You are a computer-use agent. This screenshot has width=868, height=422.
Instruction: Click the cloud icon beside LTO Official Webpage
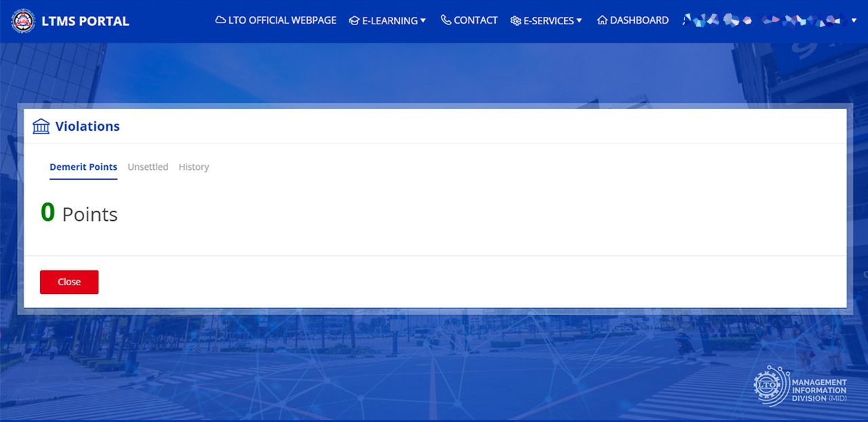click(220, 20)
